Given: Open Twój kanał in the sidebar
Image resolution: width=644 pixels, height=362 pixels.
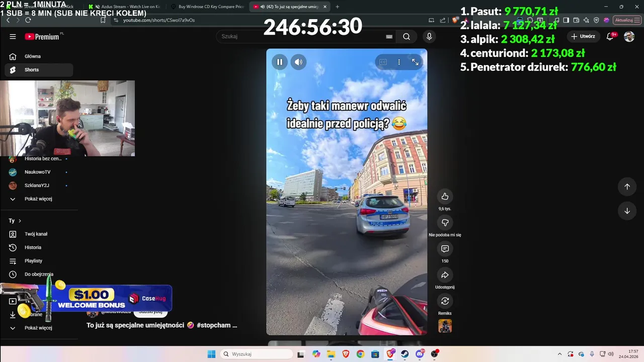Looking at the screenshot, I should 39,234.
